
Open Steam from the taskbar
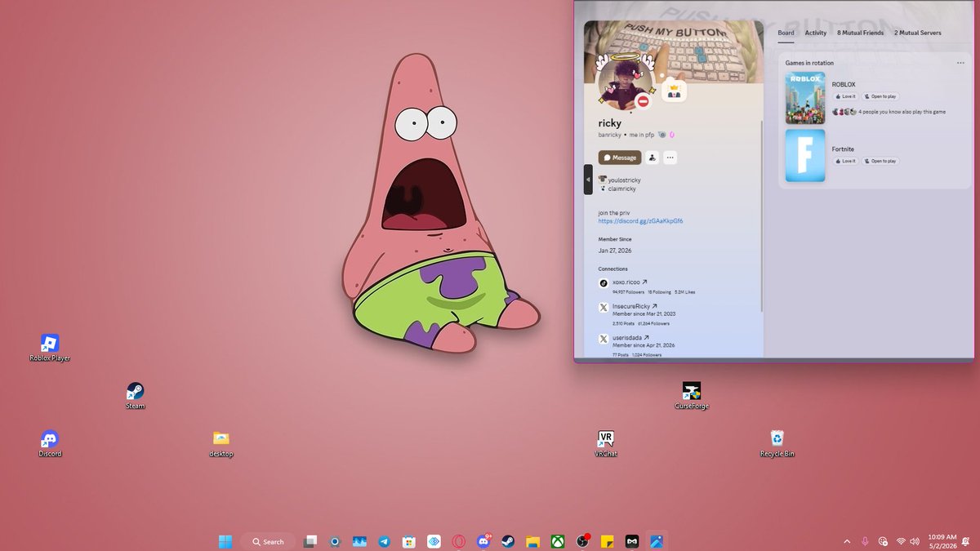pyautogui.click(x=508, y=541)
